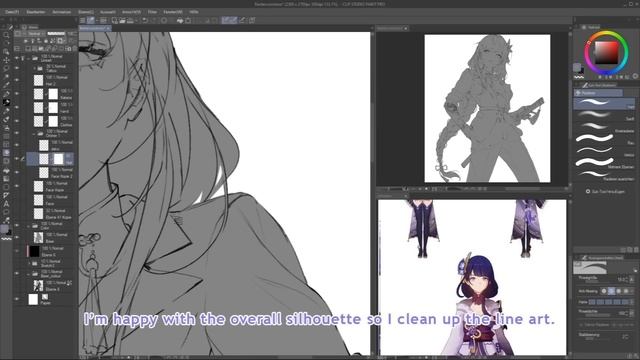
Task: Toggle visibility of Clothes layer
Action: [17, 121]
